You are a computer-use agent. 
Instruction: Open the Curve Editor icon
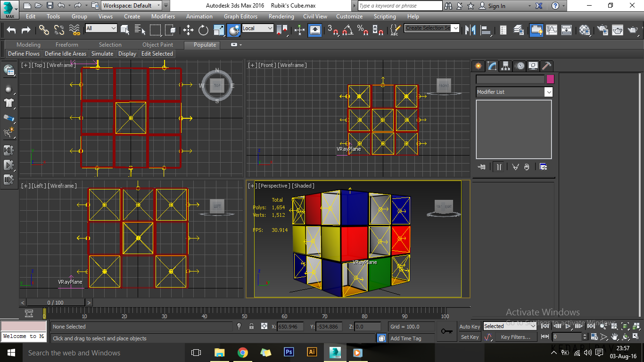(x=552, y=30)
